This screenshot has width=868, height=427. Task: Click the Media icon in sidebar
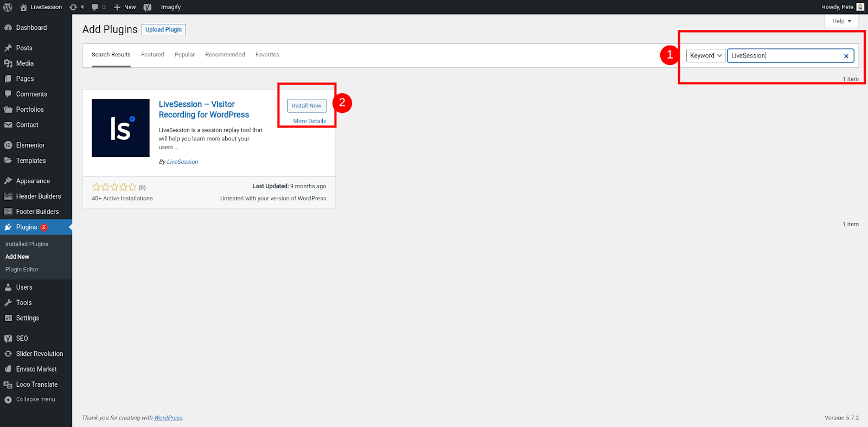(x=8, y=63)
